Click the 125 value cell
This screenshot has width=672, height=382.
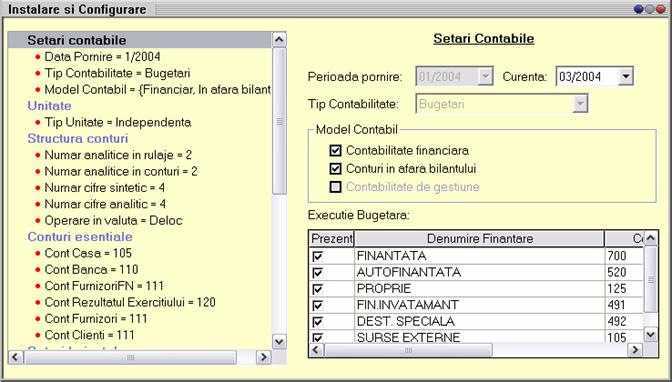coord(624,289)
